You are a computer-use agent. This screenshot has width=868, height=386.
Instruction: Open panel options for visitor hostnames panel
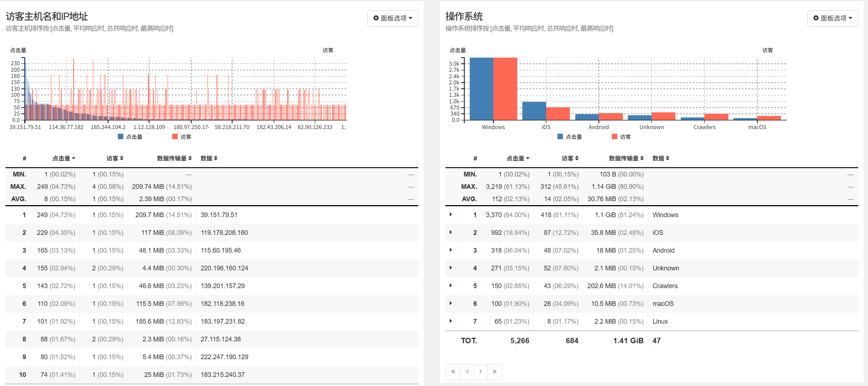coord(392,18)
